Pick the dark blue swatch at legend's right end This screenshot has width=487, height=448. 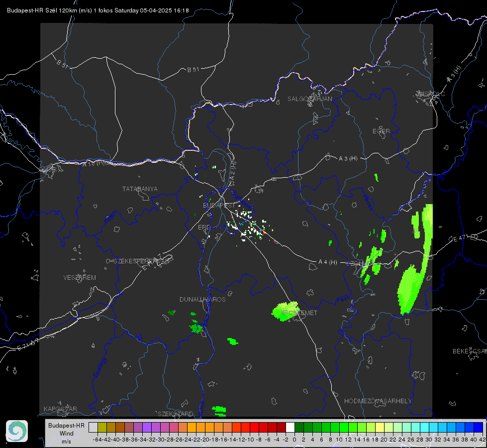(479, 427)
